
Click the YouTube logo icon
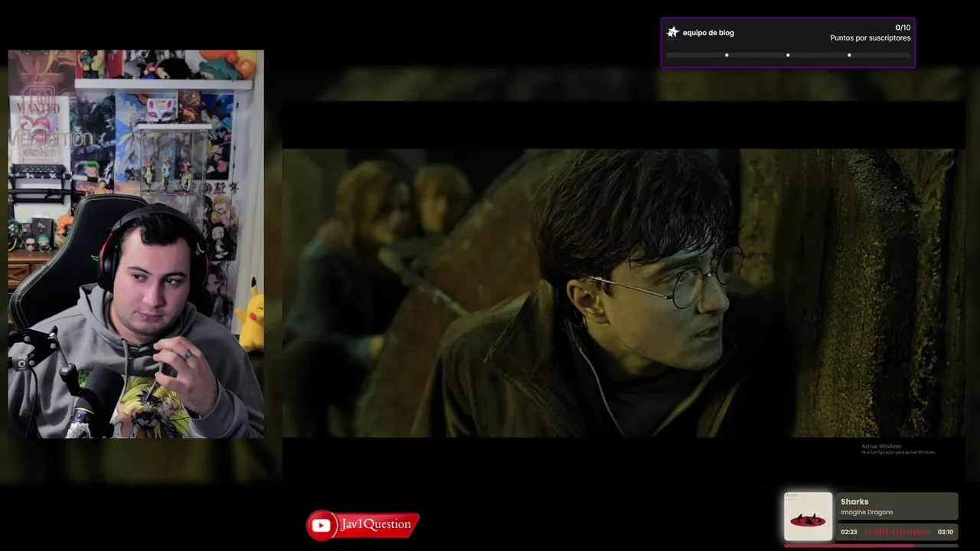coord(322,525)
